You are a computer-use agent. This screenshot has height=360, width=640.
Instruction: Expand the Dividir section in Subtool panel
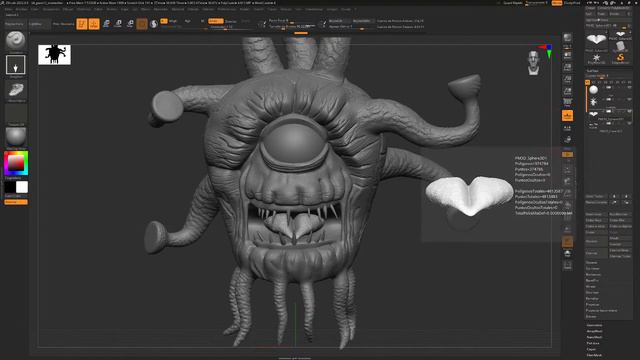coord(591,262)
